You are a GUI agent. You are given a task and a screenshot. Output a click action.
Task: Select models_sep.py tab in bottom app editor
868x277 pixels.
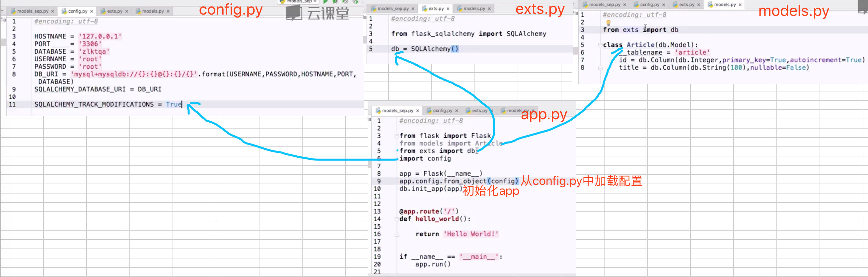coord(398,111)
